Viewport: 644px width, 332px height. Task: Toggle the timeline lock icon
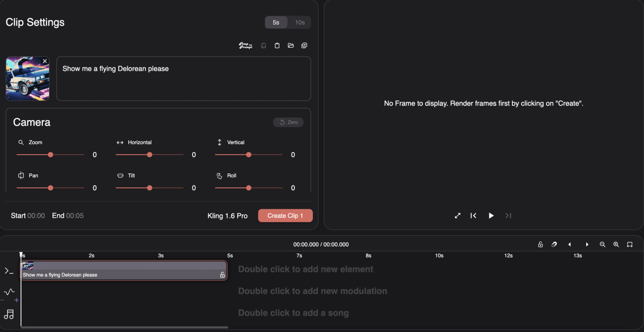[x=540, y=244]
